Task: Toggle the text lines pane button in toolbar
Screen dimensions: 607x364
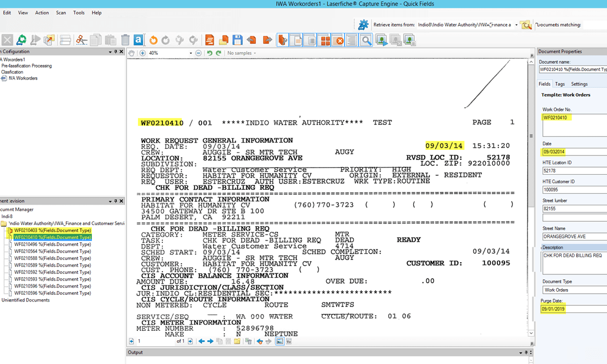Action: pos(352,40)
